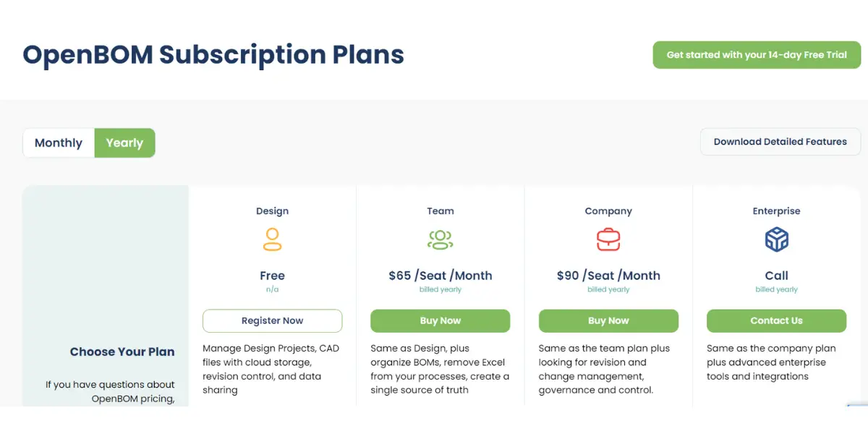Click the $90 /Seat /Month price
Image resolution: width=868 pixels, height=434 pixels.
click(608, 276)
